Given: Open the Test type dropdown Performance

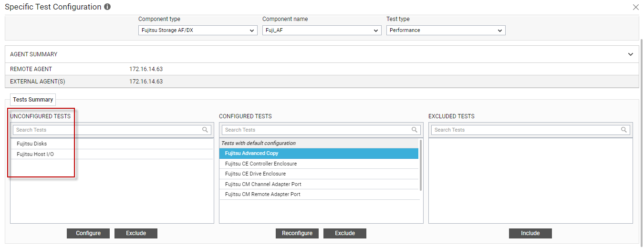Looking at the screenshot, I should 446,30.
